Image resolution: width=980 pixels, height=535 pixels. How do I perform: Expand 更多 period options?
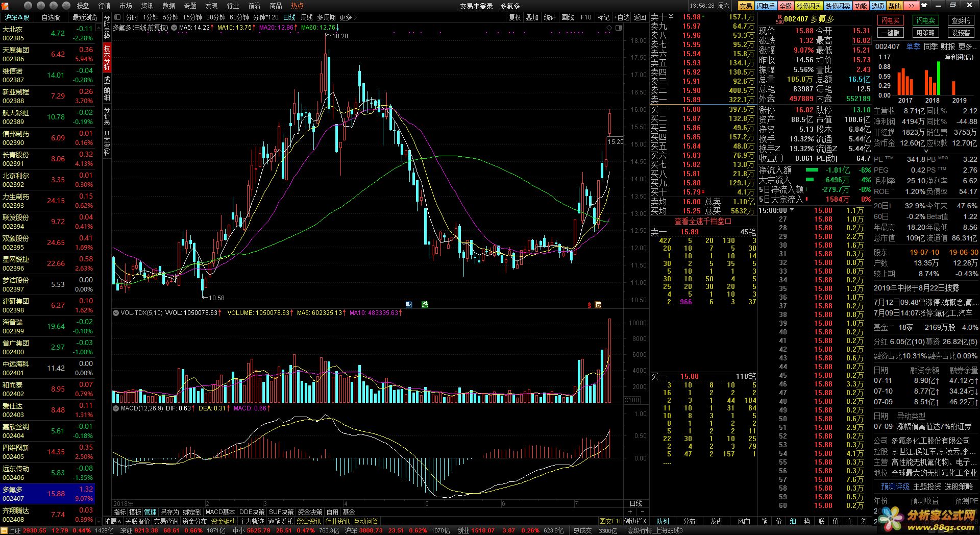click(348, 17)
